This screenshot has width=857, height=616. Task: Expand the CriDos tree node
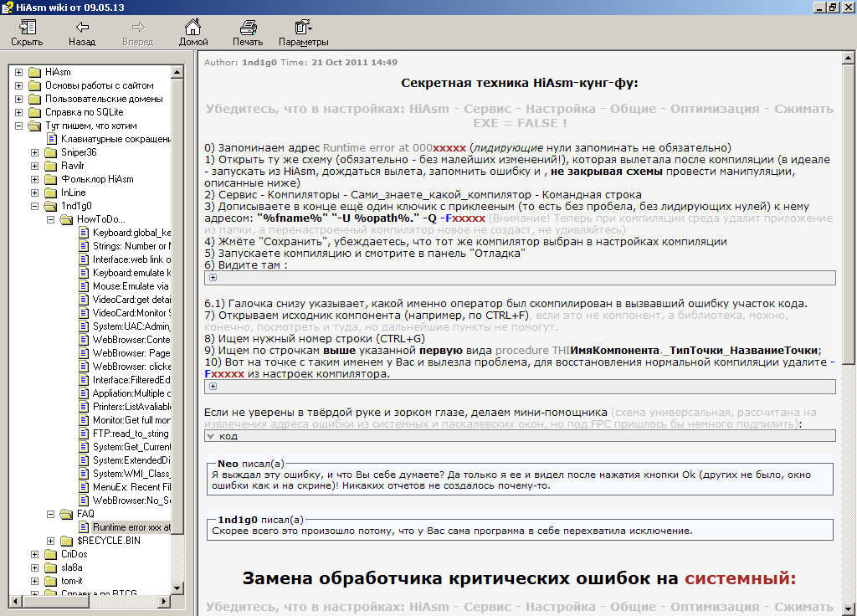[34, 554]
